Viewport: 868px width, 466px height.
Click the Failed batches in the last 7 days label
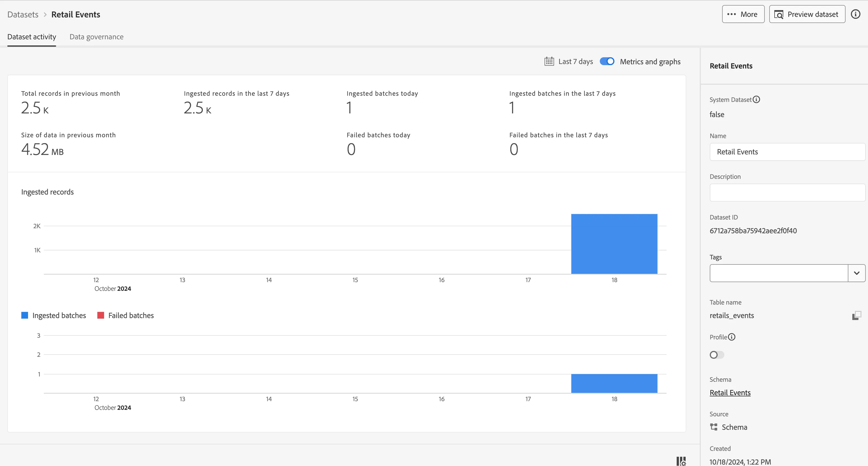point(558,135)
